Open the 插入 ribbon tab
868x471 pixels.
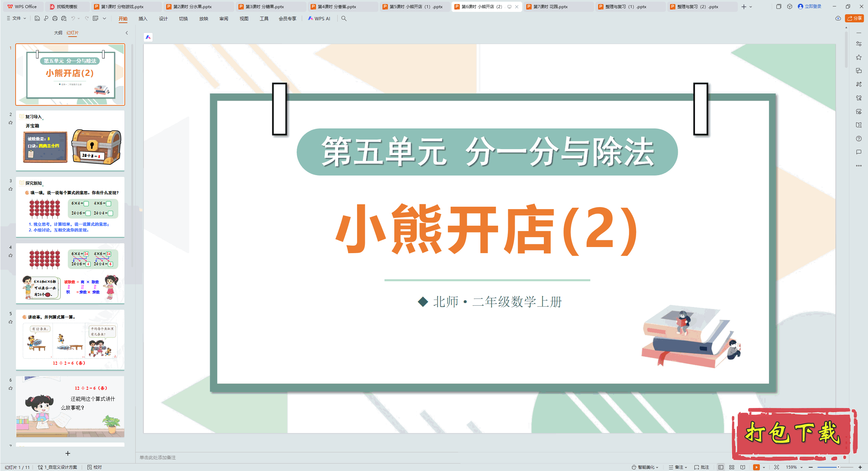coord(143,19)
